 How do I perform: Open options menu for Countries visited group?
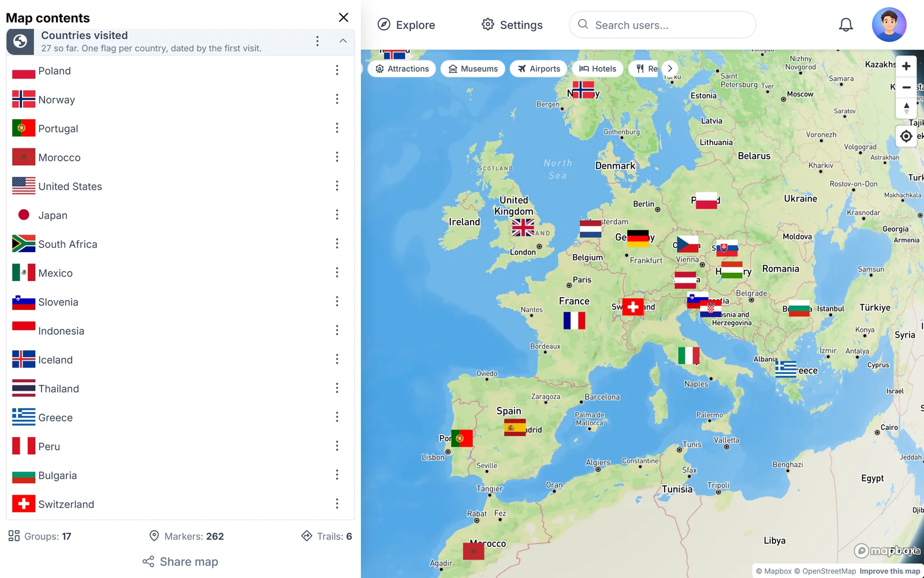click(x=317, y=41)
